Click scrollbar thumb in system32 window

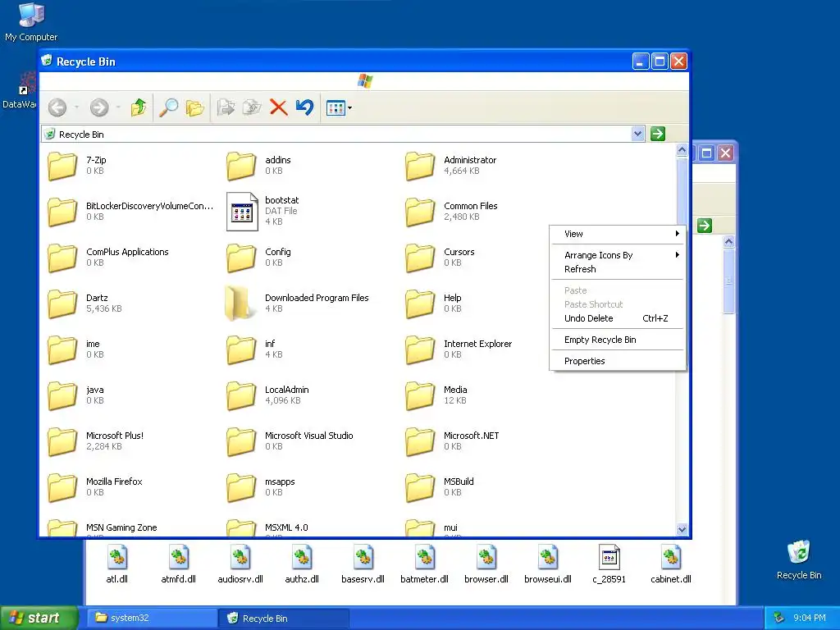point(728,281)
